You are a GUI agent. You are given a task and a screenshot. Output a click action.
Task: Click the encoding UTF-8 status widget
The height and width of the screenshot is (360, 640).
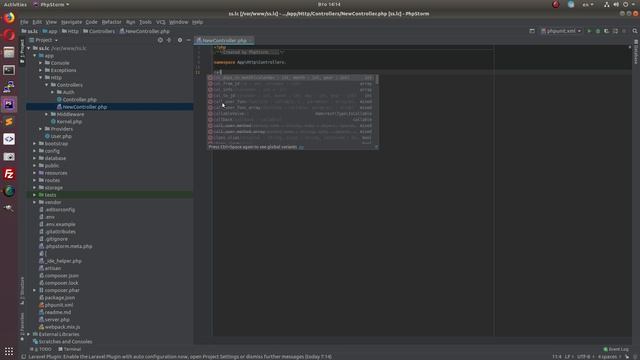tap(584, 357)
